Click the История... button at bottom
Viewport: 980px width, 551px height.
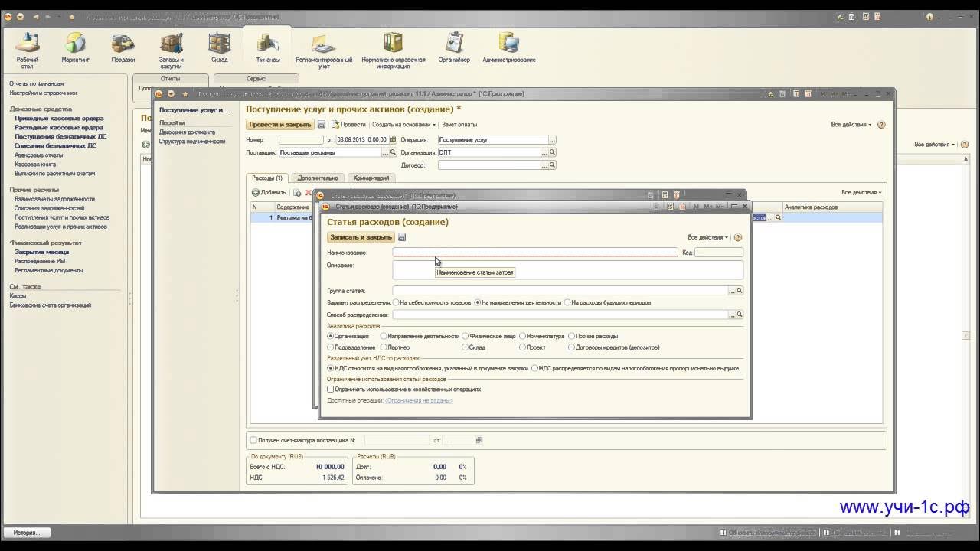point(26,532)
